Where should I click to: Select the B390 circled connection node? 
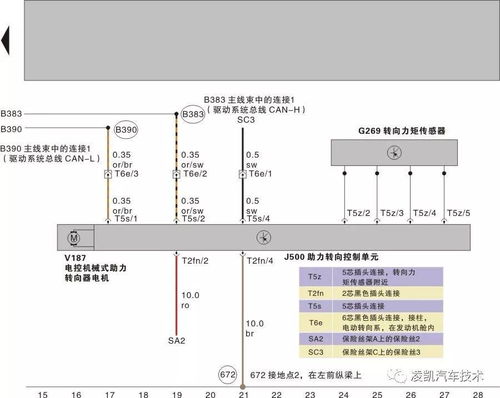(126, 129)
